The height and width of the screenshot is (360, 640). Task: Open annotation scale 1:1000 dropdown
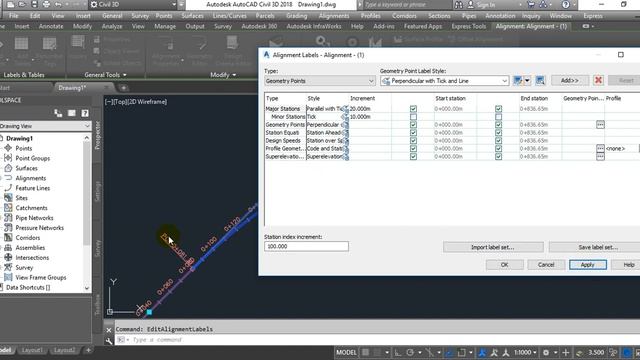[525, 352]
